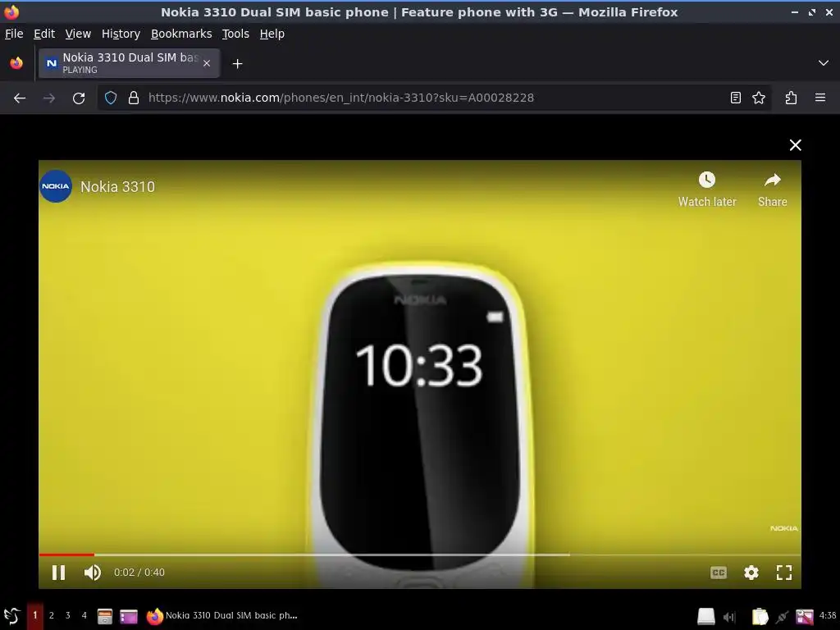Viewport: 840px width, 630px height.
Task: Open the Firefox application menu
Action: click(x=820, y=98)
